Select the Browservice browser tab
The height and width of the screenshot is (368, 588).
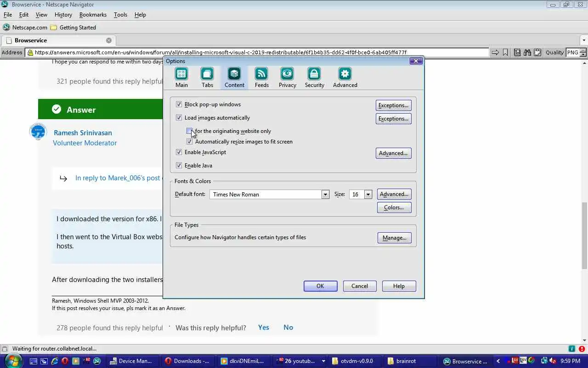pyautogui.click(x=58, y=40)
